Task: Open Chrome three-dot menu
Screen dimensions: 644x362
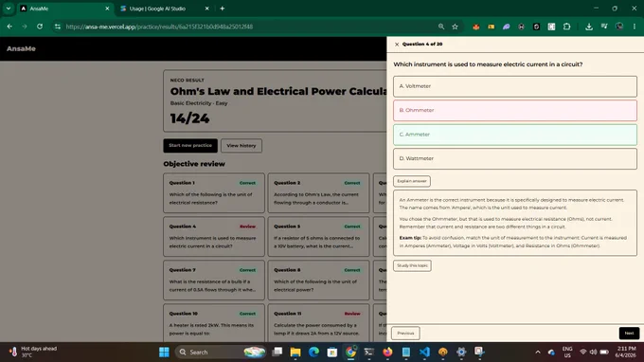Action: (635, 27)
